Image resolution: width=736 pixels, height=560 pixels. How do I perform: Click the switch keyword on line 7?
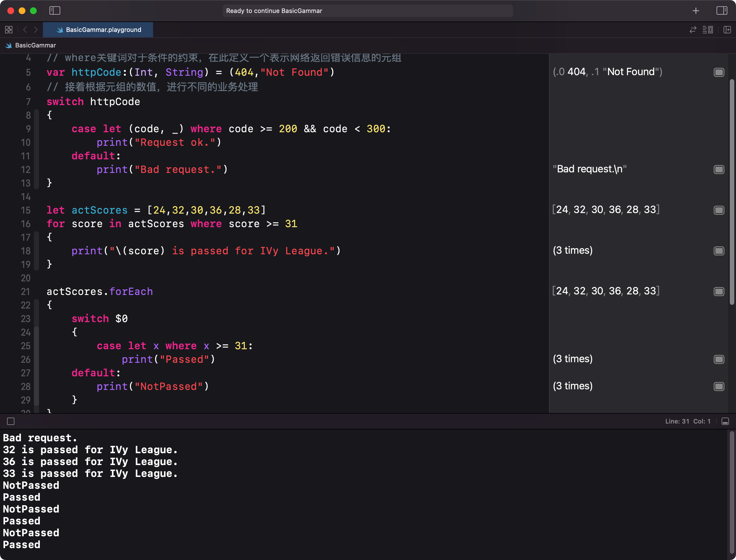click(x=65, y=102)
